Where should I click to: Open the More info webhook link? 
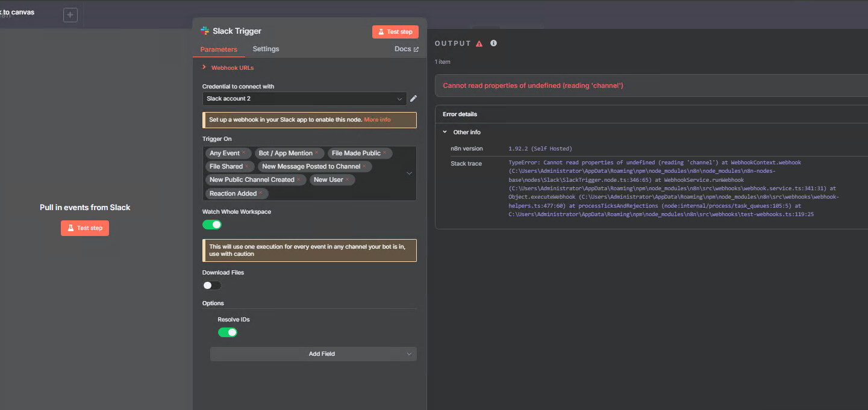(x=377, y=120)
